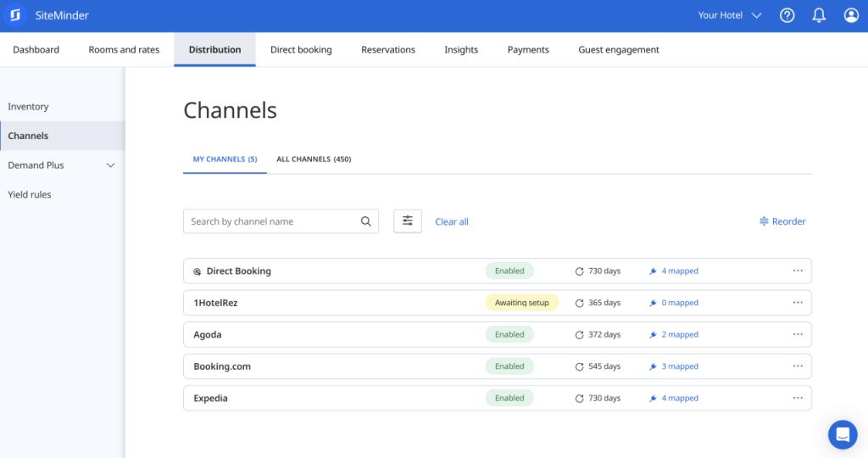Open three-dot menu for 1HotelRez

(798, 303)
